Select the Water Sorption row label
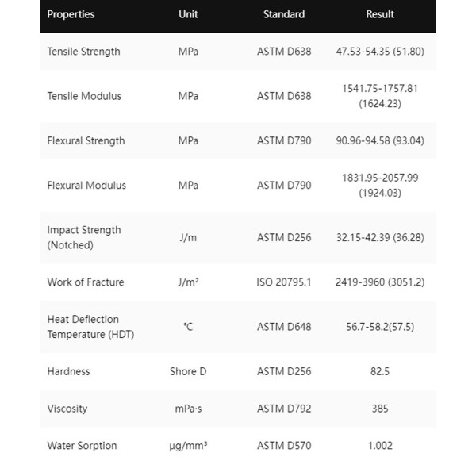 82,445
